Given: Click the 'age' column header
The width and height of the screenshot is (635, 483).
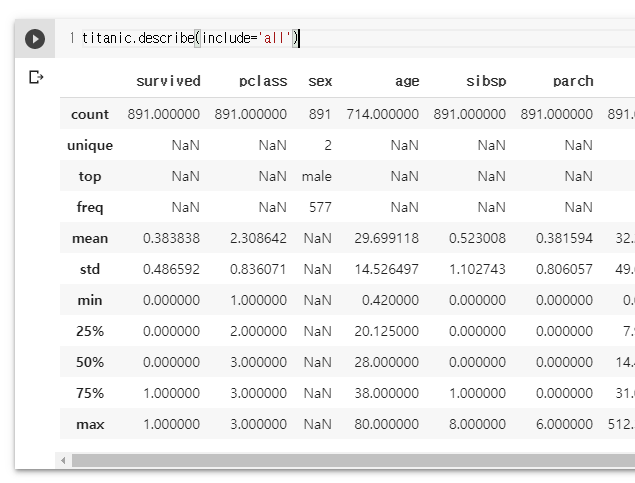Looking at the screenshot, I should 407,81.
